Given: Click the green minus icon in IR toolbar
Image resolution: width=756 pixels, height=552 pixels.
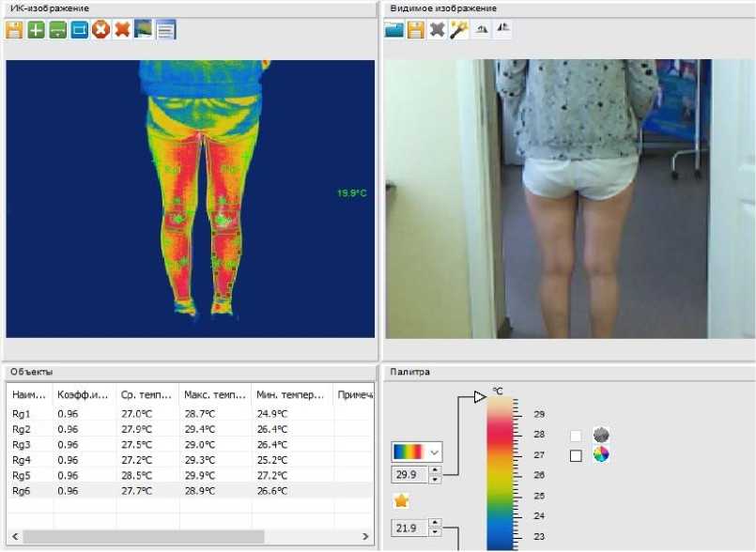Looking at the screenshot, I should click(57, 30).
